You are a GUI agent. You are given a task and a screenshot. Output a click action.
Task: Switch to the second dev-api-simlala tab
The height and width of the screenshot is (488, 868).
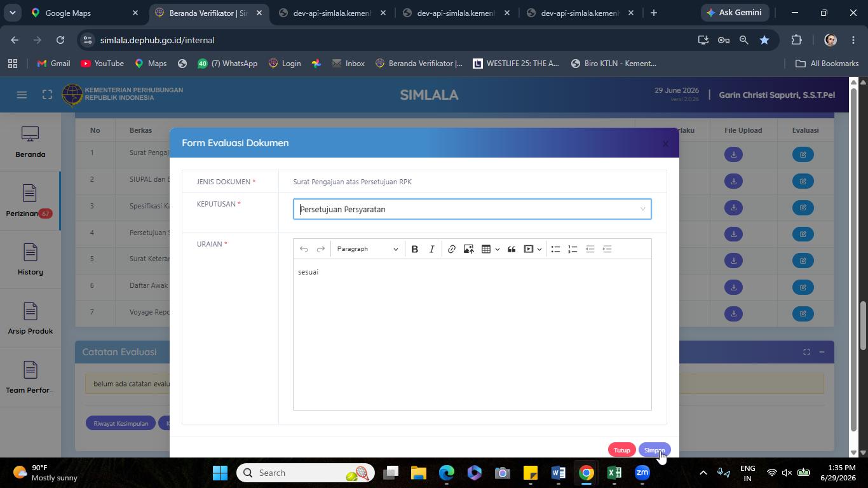[x=456, y=13]
